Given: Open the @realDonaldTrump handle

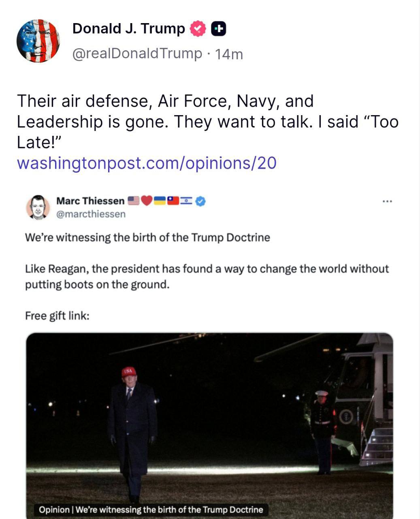Looking at the screenshot, I should coord(137,53).
